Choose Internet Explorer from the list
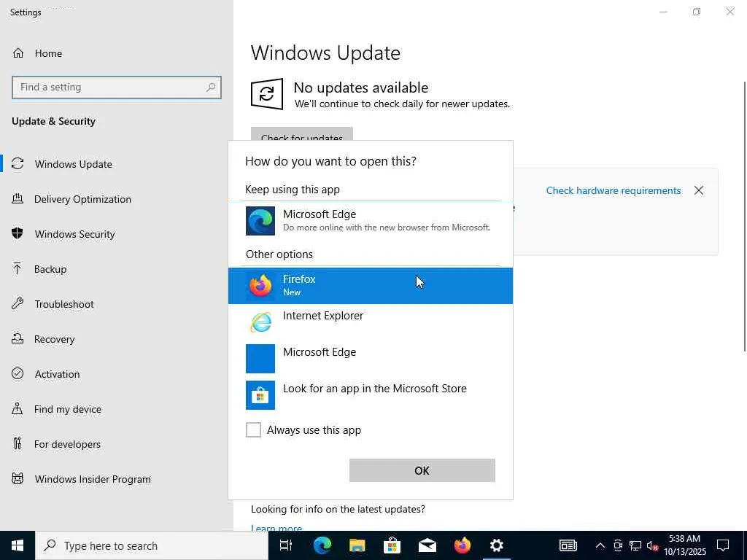The width and height of the screenshot is (747, 560). (371, 322)
